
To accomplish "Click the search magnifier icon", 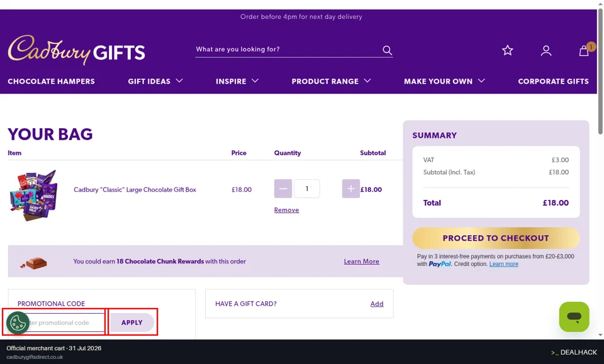I will pyautogui.click(x=387, y=50).
